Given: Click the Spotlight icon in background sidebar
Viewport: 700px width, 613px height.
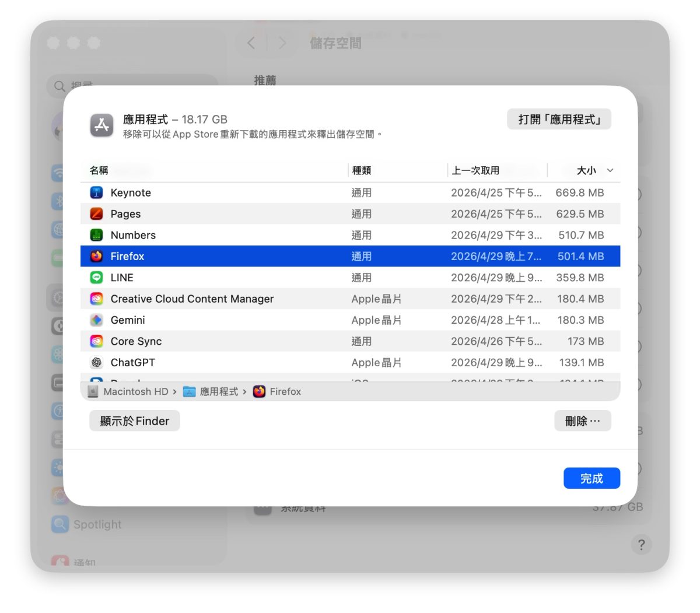Looking at the screenshot, I should 60,524.
